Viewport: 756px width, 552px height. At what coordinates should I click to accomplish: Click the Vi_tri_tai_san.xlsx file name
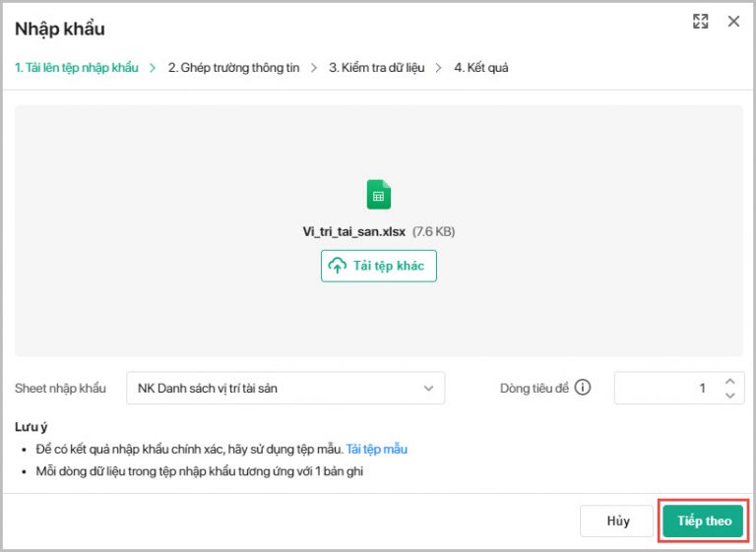coord(353,232)
